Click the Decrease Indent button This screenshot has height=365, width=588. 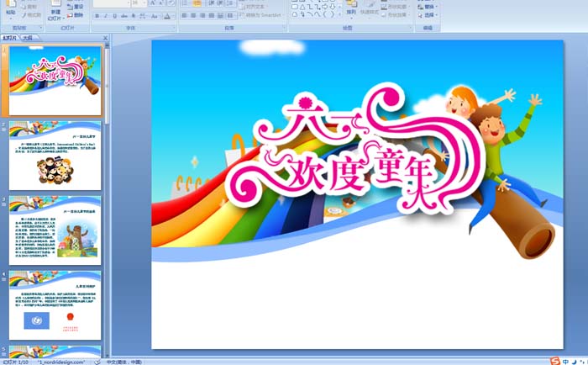212,3
